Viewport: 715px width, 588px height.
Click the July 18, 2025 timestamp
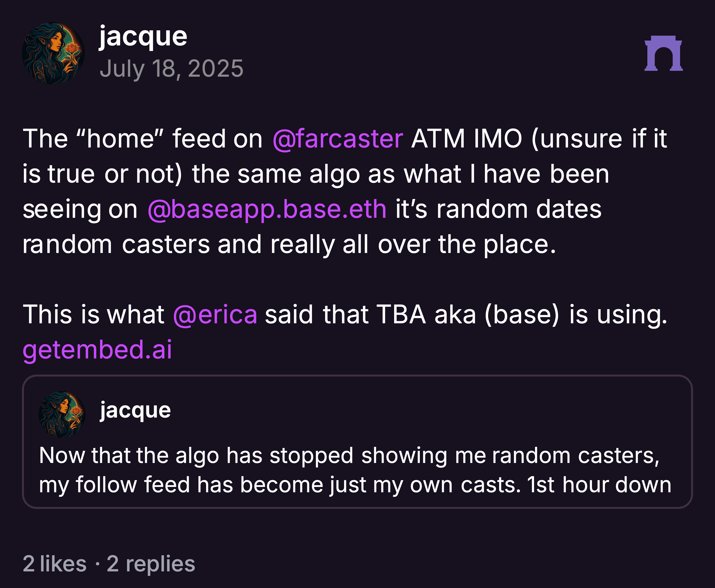171,69
